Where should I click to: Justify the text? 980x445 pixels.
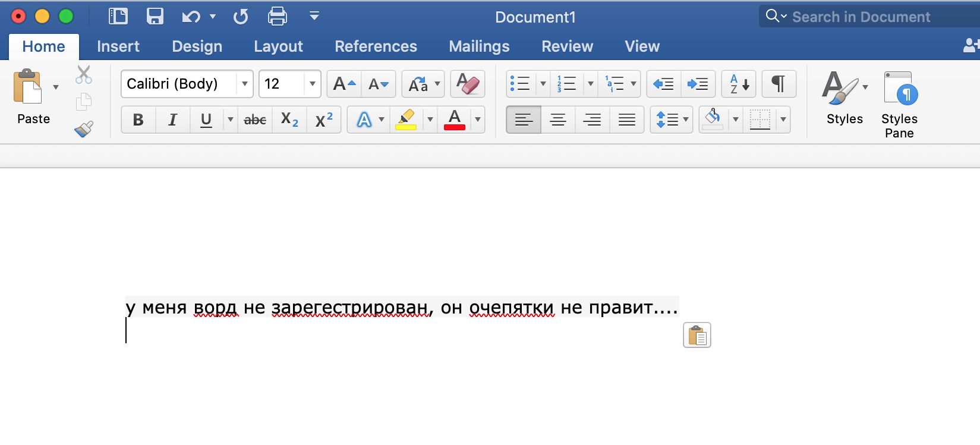(627, 120)
